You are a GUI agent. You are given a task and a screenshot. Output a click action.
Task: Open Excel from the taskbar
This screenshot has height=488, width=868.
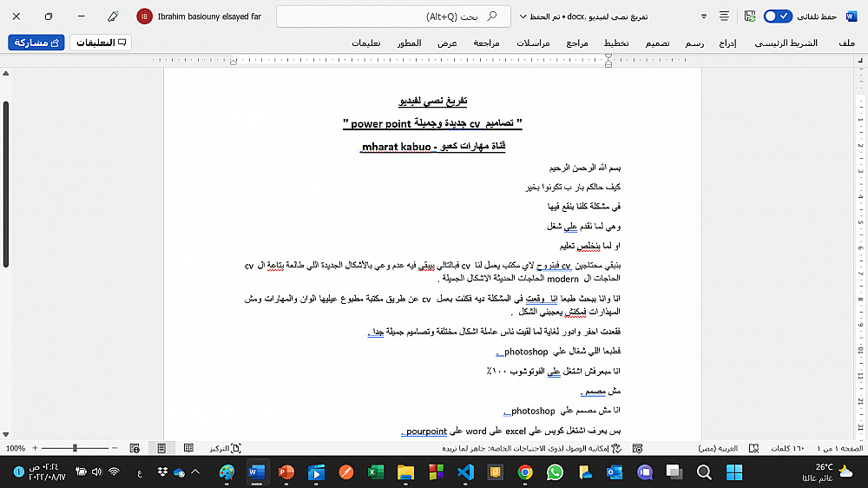tap(376, 472)
